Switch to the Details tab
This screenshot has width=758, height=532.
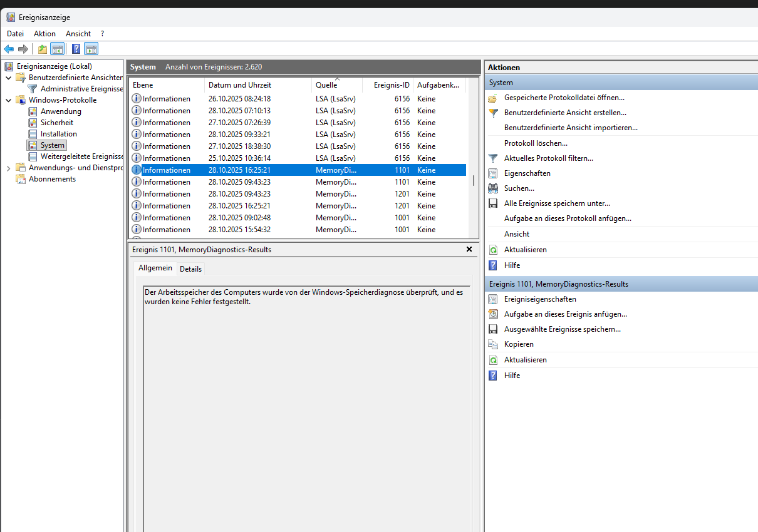click(190, 269)
